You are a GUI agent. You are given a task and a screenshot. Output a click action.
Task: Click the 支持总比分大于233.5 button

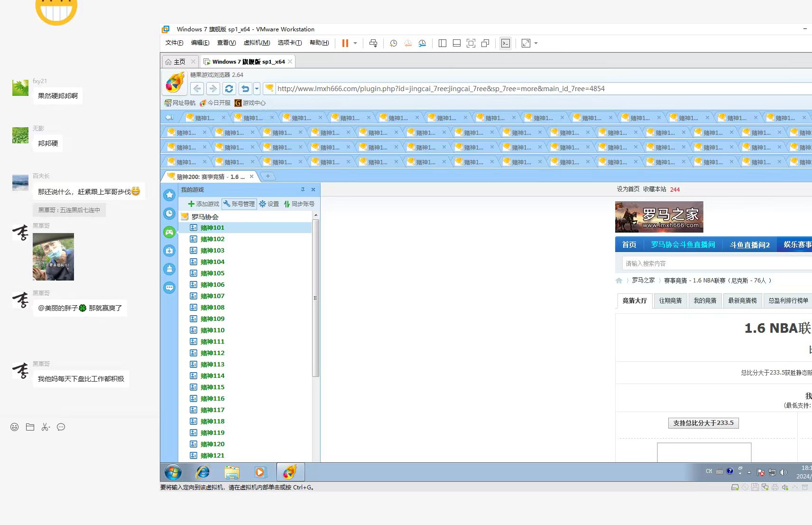coord(703,423)
